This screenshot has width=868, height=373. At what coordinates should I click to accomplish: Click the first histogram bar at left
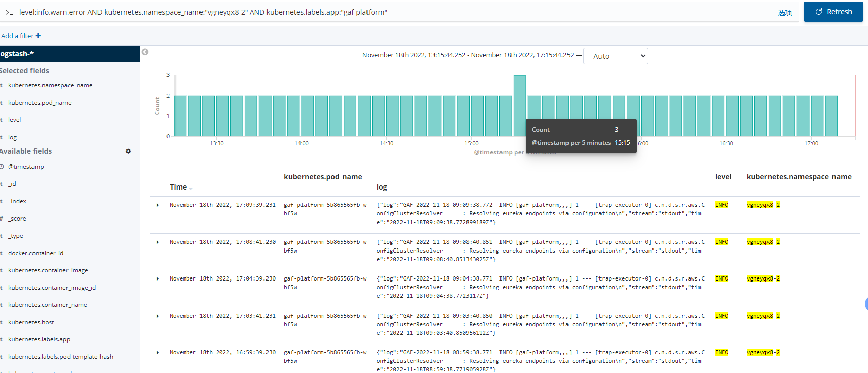pyautogui.click(x=180, y=116)
